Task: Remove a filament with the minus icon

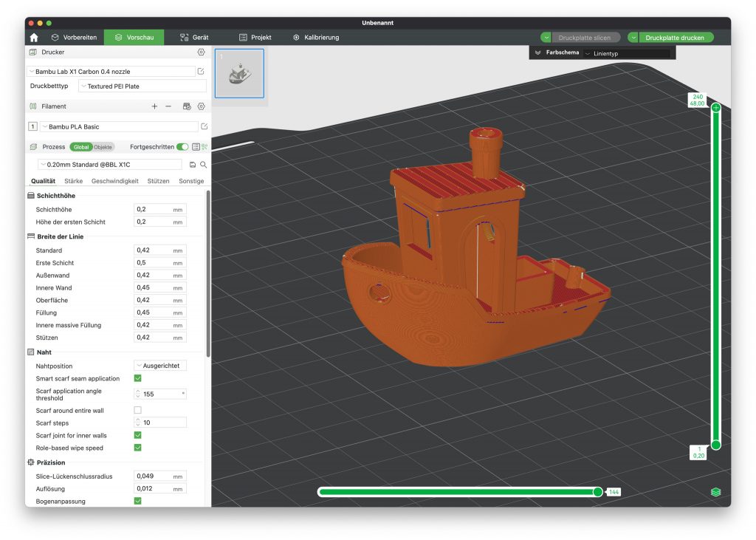Action: pyautogui.click(x=168, y=106)
